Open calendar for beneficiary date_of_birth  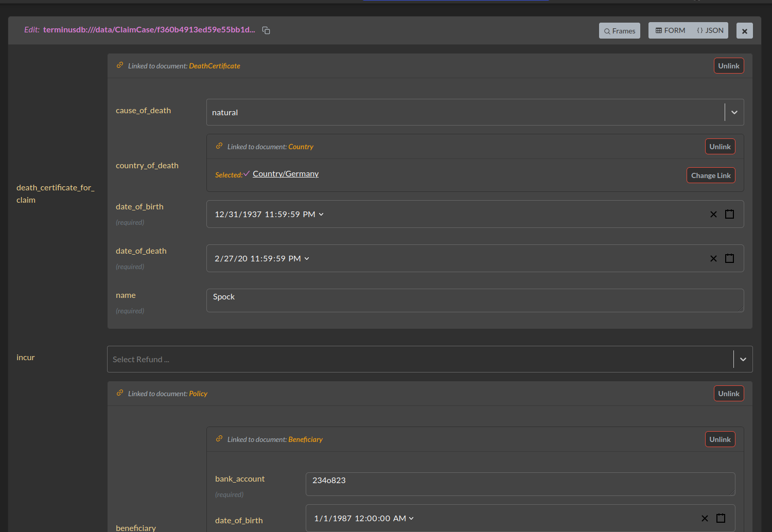(721, 518)
